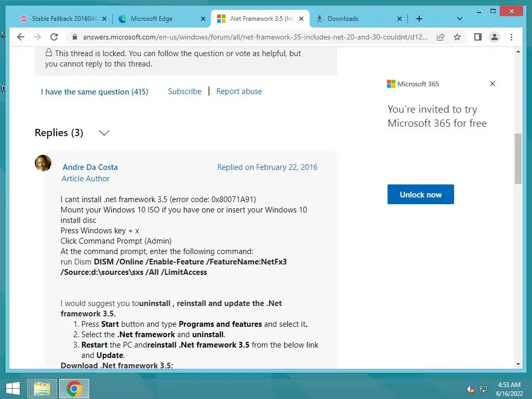This screenshot has height=399, width=532.
Task: Click 'Download .Net framework 3.5:' text
Action: tap(117, 365)
